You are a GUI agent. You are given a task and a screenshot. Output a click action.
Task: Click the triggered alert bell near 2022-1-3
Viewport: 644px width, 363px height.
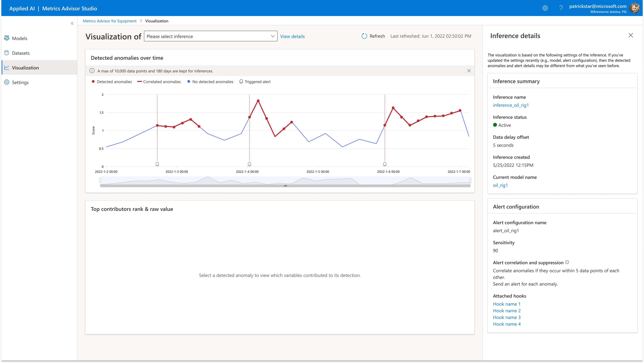[x=157, y=164]
